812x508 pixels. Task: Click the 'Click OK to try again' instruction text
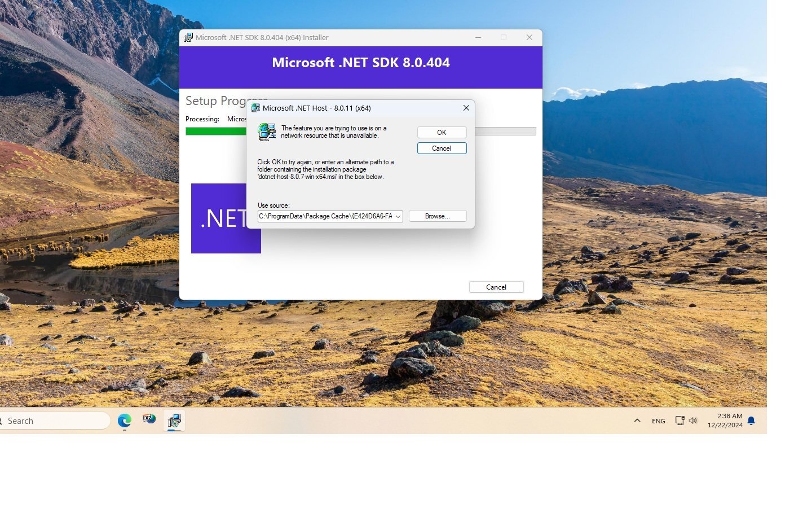pos(325,169)
